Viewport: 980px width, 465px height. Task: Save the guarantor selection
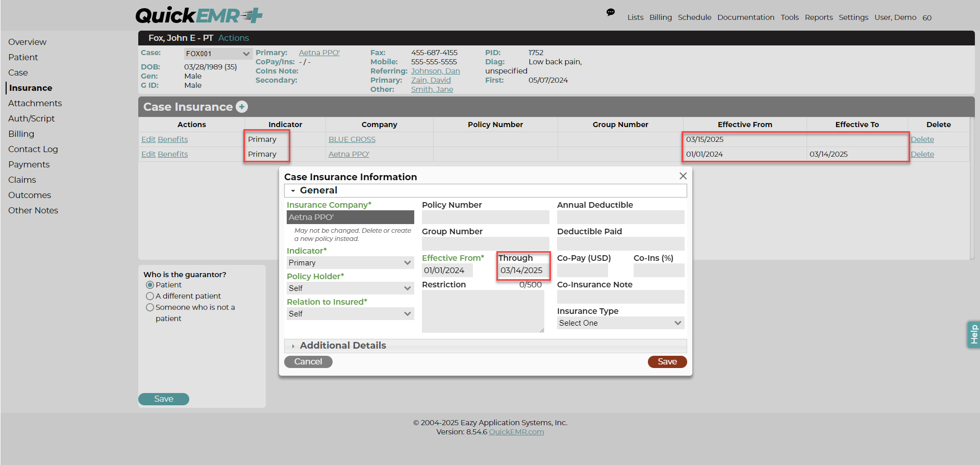click(164, 399)
